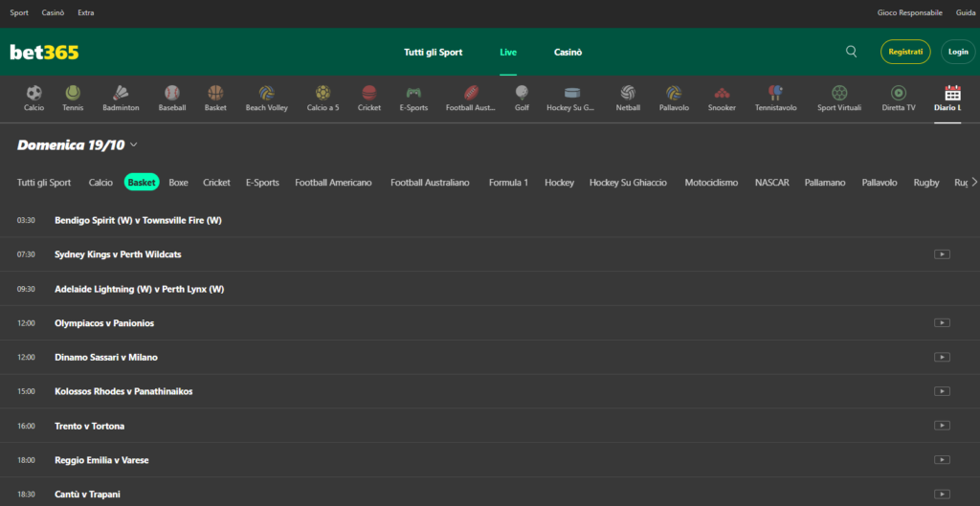Screen dimensions: 980x506
Task: Switch to the Casinò header tab
Action: pos(568,53)
